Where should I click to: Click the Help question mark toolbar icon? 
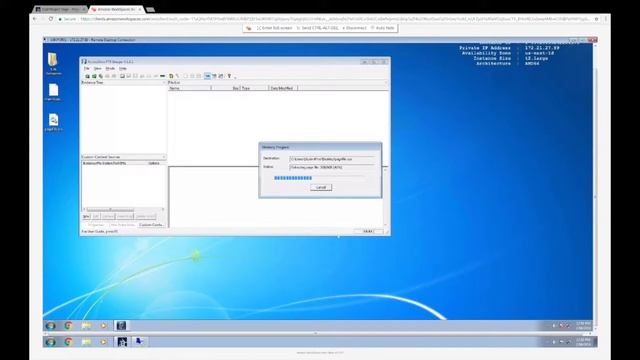pyautogui.click(x=229, y=76)
